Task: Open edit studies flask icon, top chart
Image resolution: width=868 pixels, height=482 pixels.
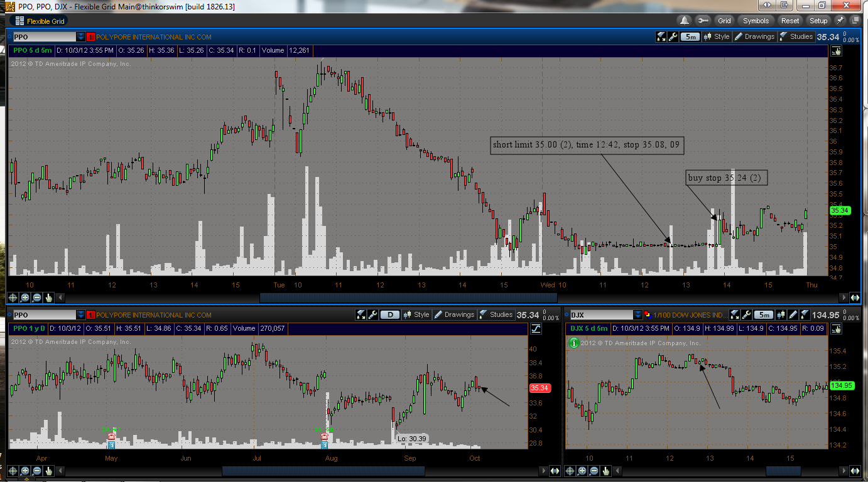Action: pos(661,36)
